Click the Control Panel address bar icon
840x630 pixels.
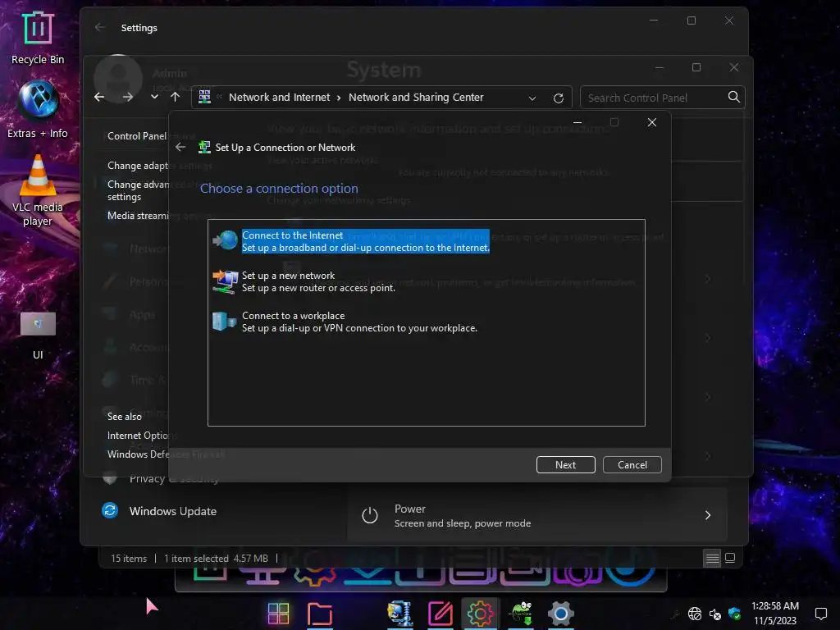tap(204, 97)
